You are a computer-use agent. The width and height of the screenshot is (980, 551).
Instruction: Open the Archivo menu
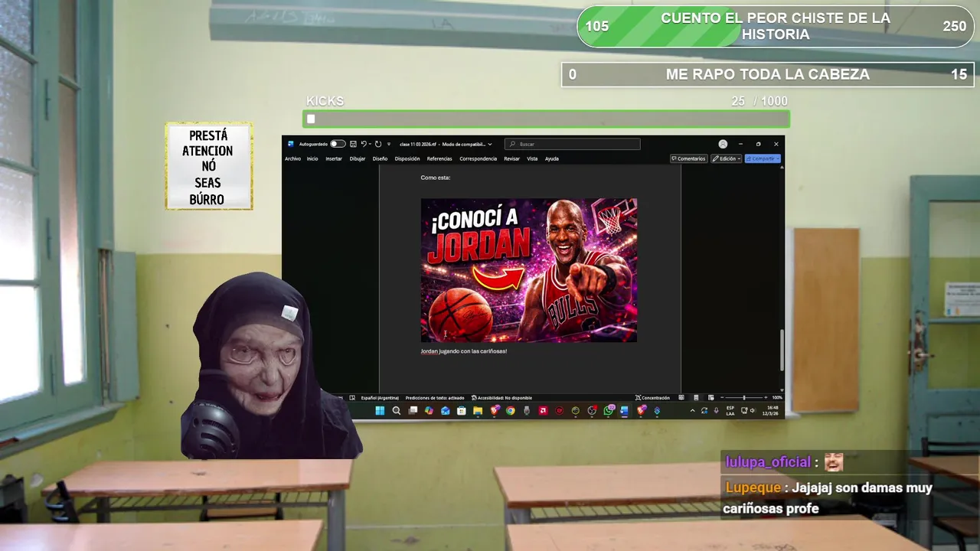point(292,158)
